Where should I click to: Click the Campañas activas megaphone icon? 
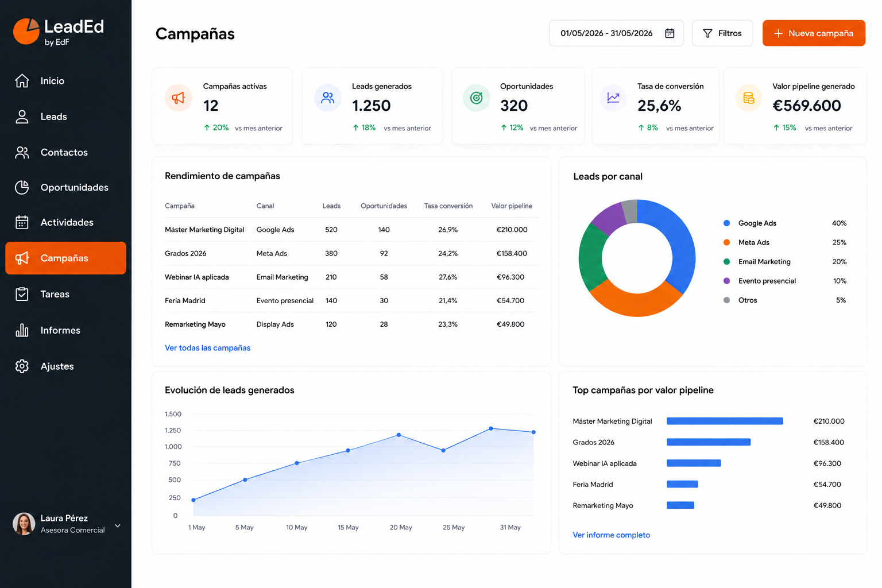pyautogui.click(x=179, y=98)
